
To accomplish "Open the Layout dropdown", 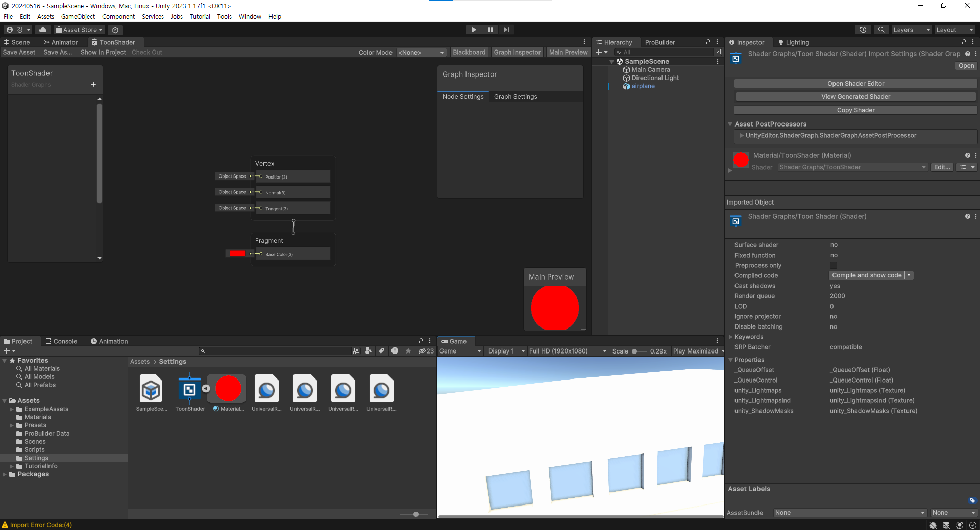I will coord(954,30).
